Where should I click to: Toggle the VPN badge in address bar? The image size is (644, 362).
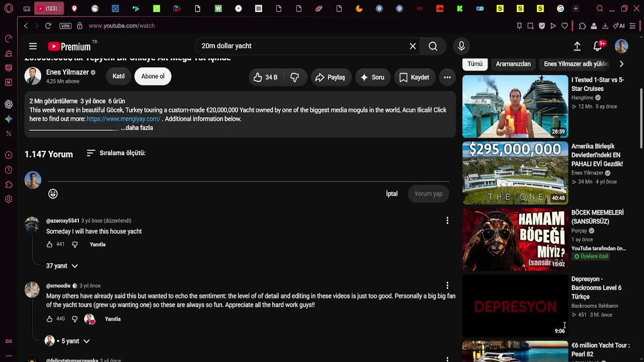(65, 26)
